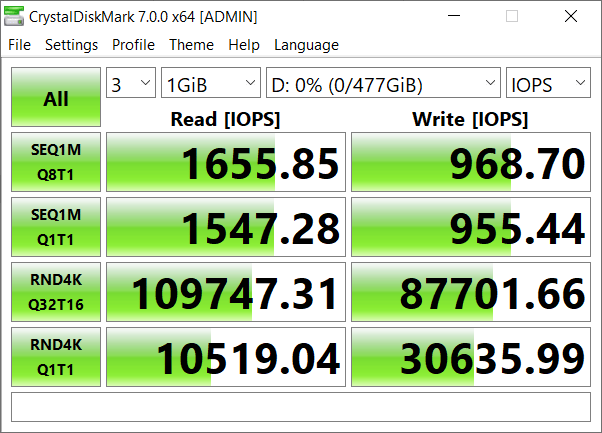The height and width of the screenshot is (433, 602).
Task: Open the File menu
Action: pos(19,45)
